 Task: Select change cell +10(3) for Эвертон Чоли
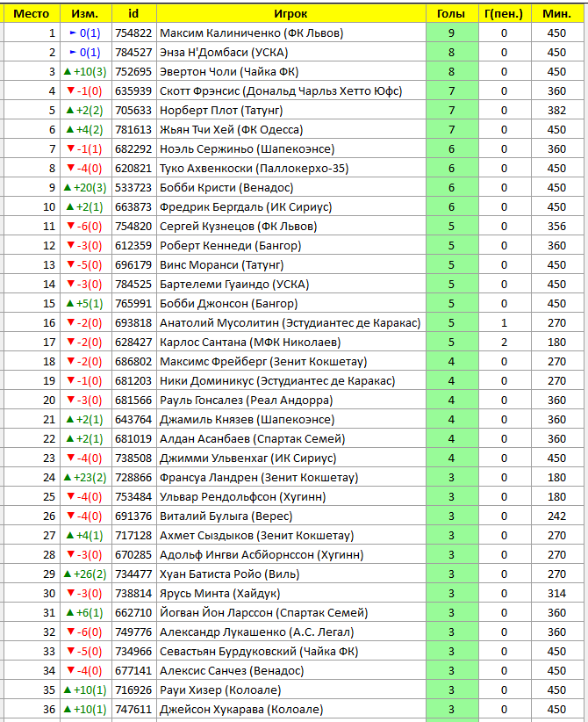[x=86, y=72]
